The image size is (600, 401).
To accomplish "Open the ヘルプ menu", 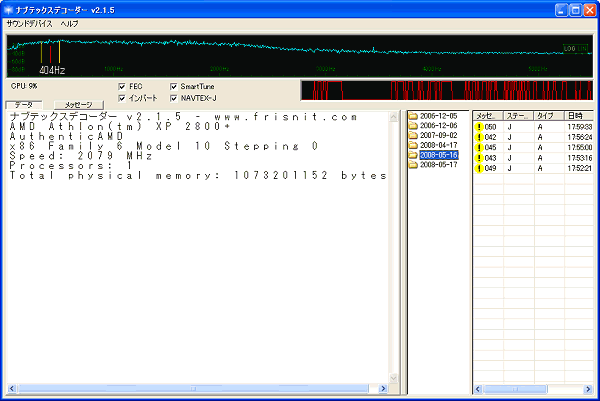I will pyautogui.click(x=69, y=24).
